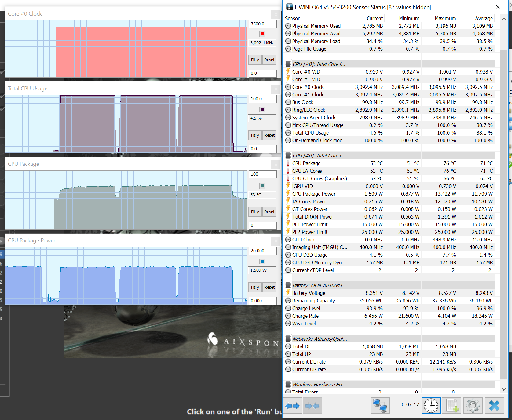Click the CPU GT Cores thermometer icon
The image size is (512, 420).
tap(288, 179)
